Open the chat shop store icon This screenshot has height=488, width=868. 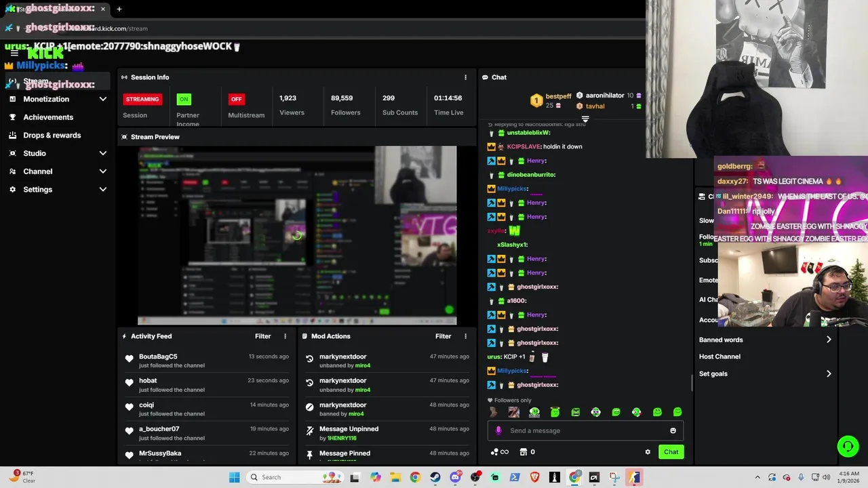click(x=524, y=452)
